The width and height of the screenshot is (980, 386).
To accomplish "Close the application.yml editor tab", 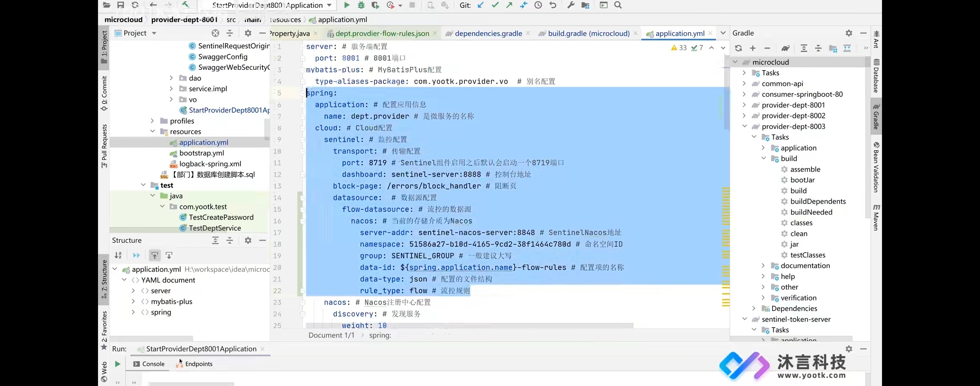I will click(x=710, y=33).
